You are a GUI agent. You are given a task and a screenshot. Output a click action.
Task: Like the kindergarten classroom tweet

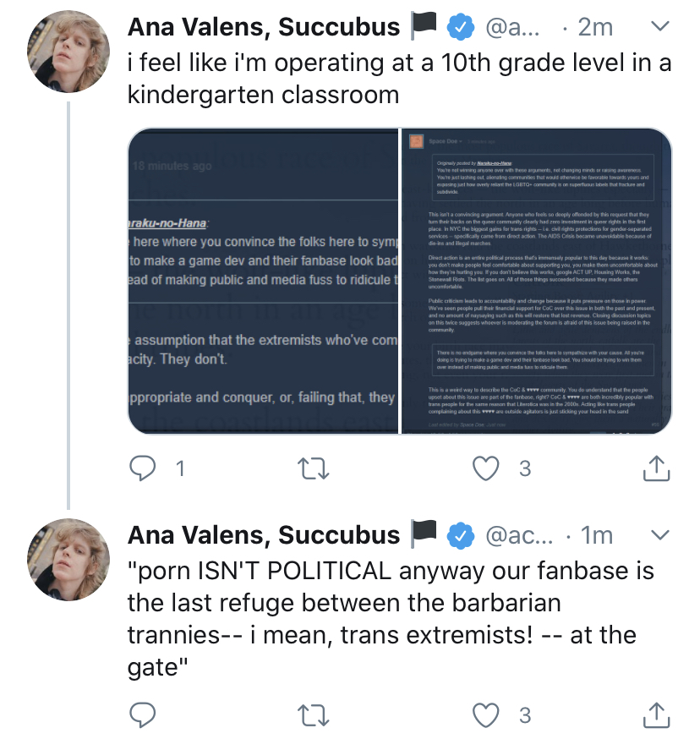click(x=485, y=468)
